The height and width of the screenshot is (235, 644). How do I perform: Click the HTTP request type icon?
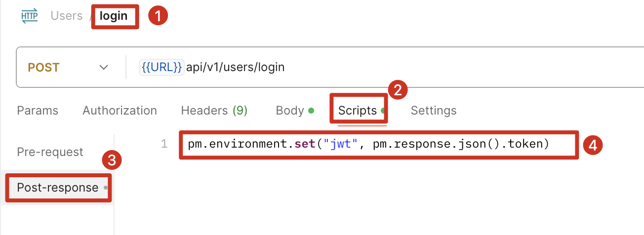point(29,16)
